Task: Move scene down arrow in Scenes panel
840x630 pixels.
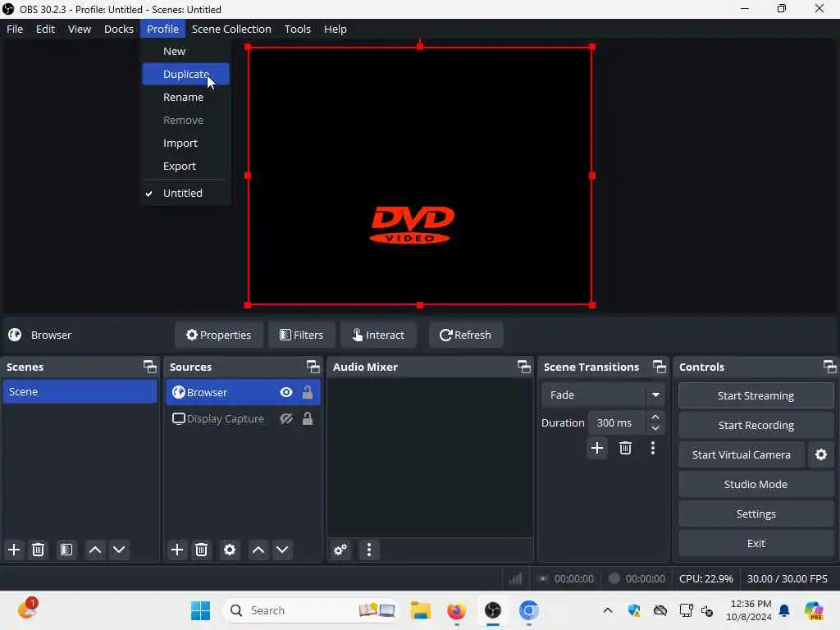Action: point(119,550)
